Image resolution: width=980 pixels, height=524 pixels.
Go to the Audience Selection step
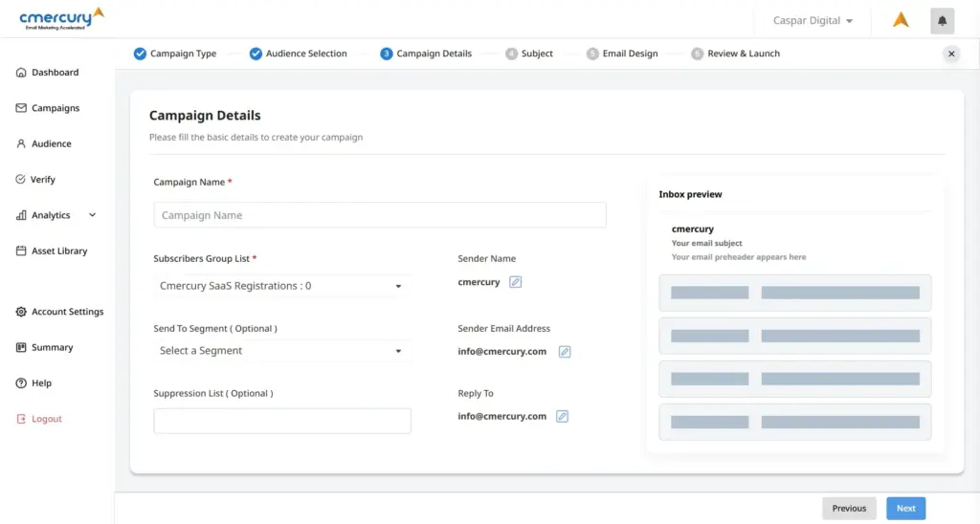tap(306, 54)
